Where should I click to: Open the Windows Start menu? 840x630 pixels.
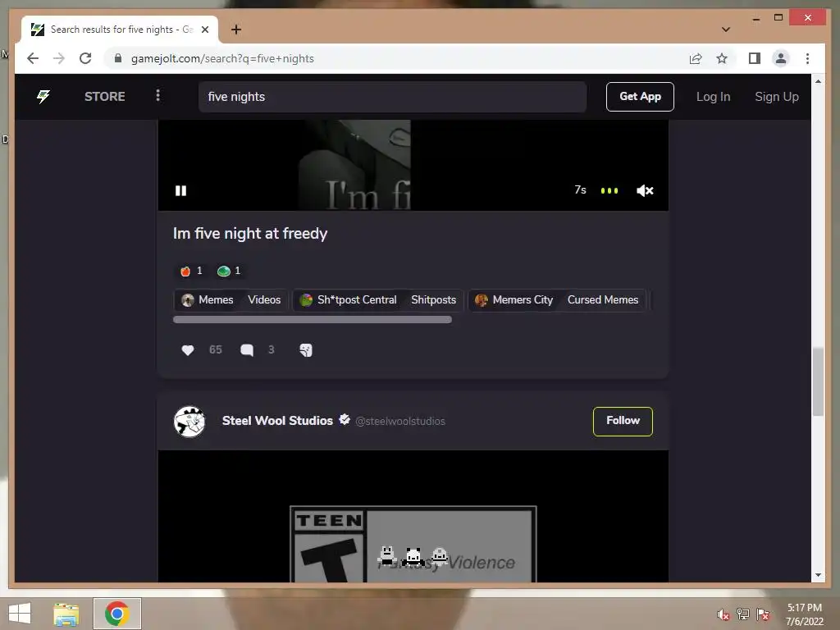(x=20, y=614)
